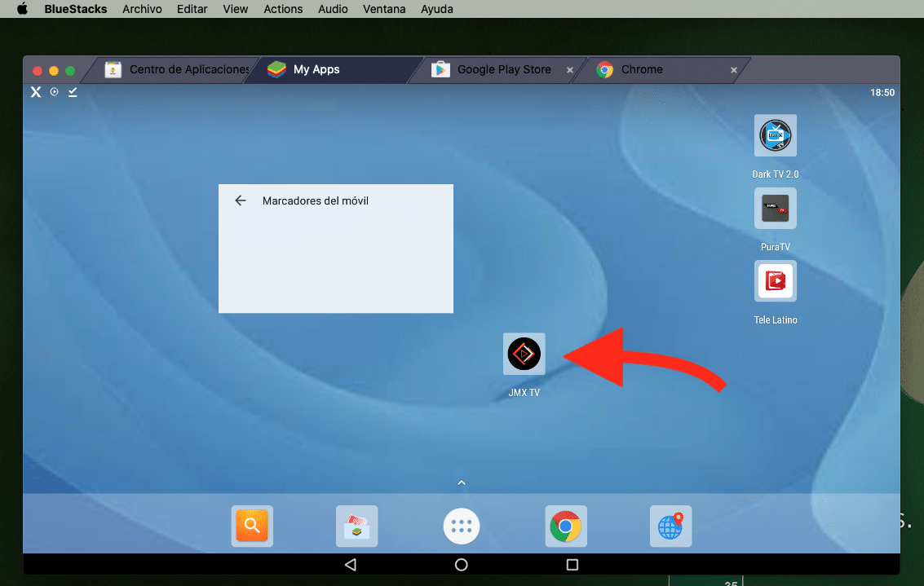
Task: Open the JMX TV app
Action: [524, 354]
